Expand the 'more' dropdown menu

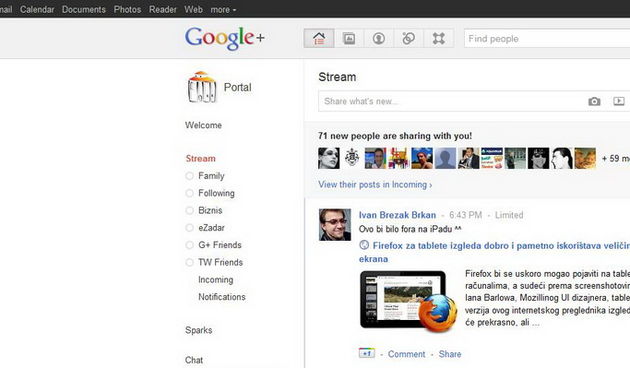(223, 9)
